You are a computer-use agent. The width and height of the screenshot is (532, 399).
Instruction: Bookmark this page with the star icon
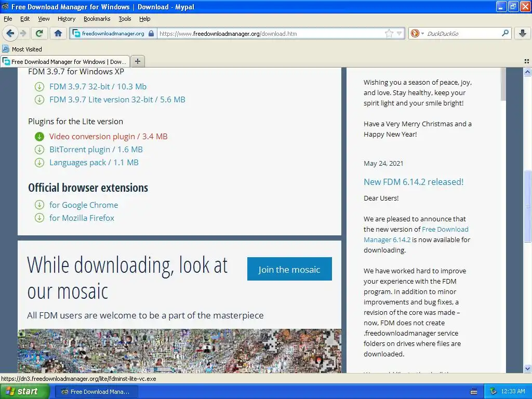389,33
